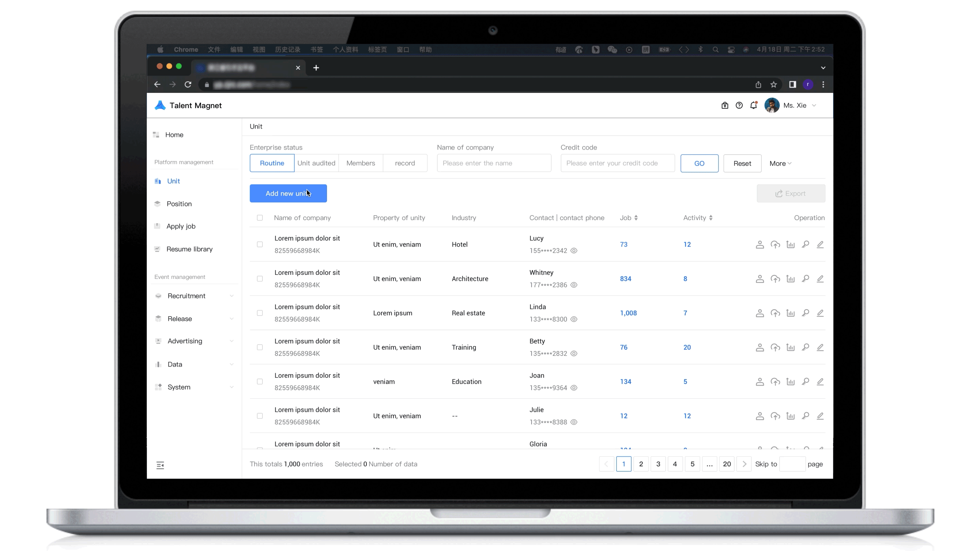Screen dimensions: 980x551
Task: Expand the More filters dropdown
Action: [x=780, y=163]
